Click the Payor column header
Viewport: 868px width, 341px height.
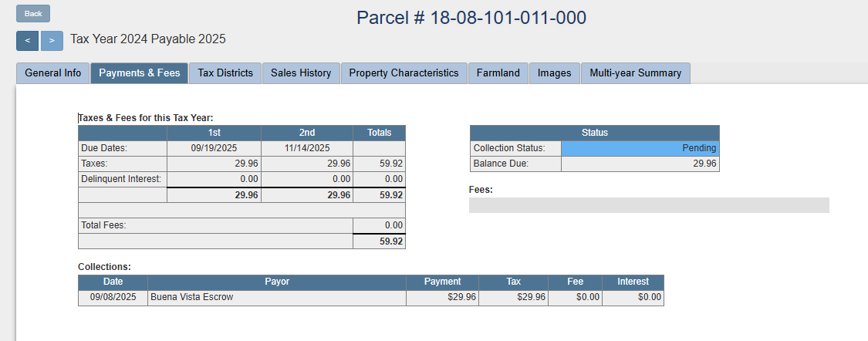276,282
